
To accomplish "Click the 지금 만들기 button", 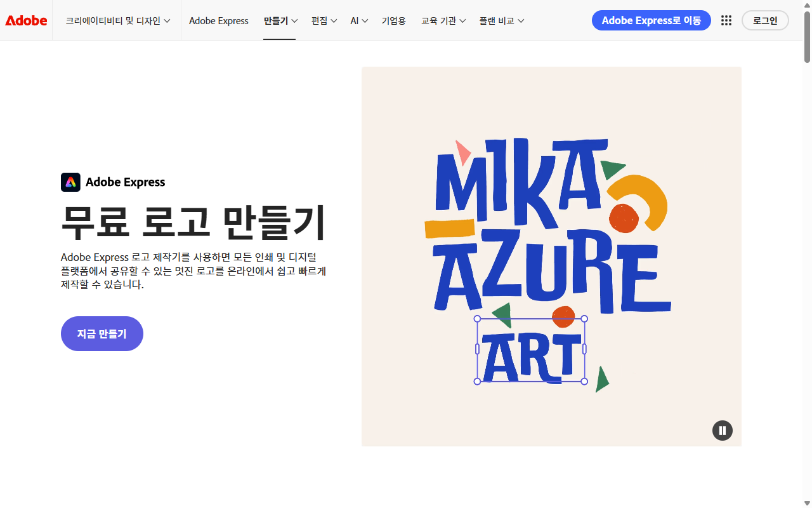I will click(101, 333).
